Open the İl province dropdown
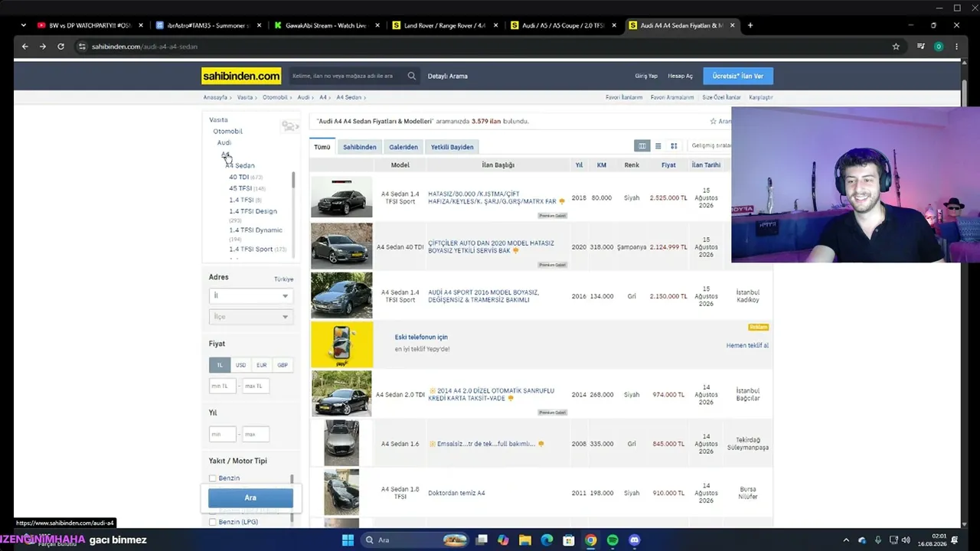Screen dimensions: 980x551 click(x=250, y=295)
